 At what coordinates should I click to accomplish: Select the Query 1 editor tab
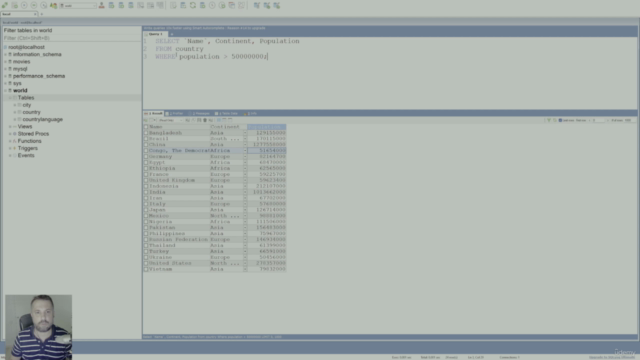(155, 34)
